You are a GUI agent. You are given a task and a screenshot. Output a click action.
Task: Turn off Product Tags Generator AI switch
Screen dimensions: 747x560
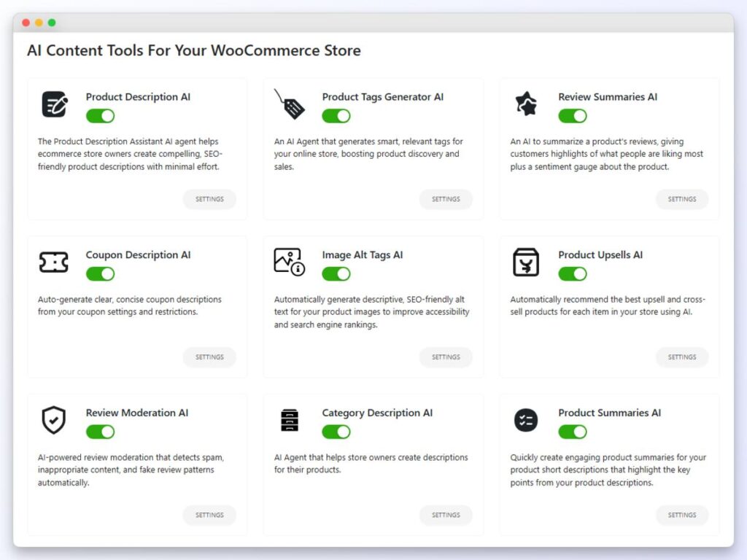pos(336,116)
